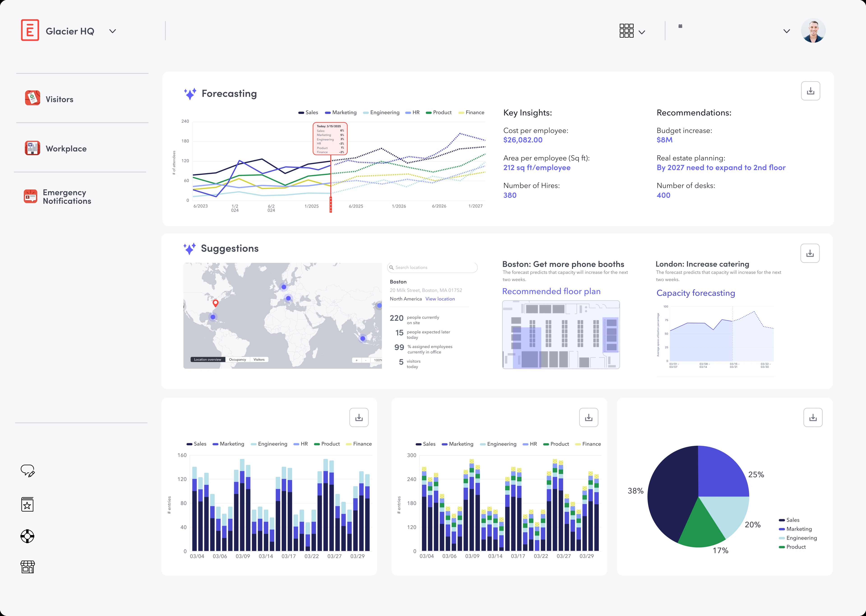
Task: Click the Forecasting sparkle icon
Action: 190,94
